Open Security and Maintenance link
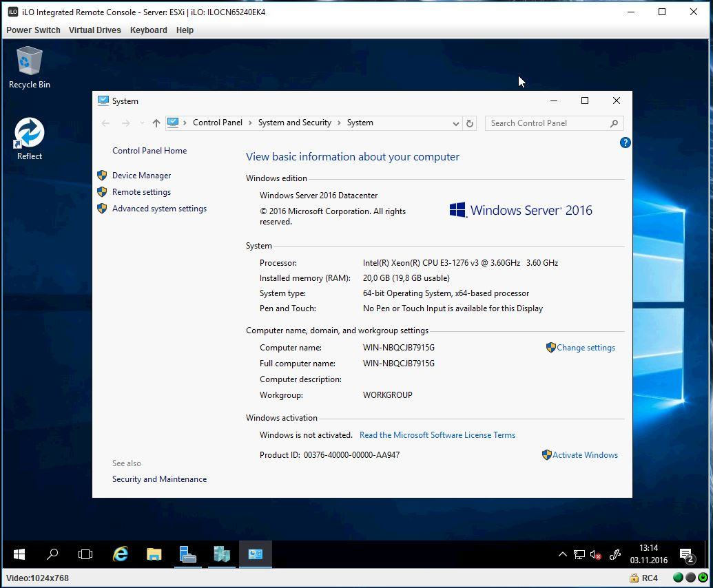 click(x=159, y=479)
